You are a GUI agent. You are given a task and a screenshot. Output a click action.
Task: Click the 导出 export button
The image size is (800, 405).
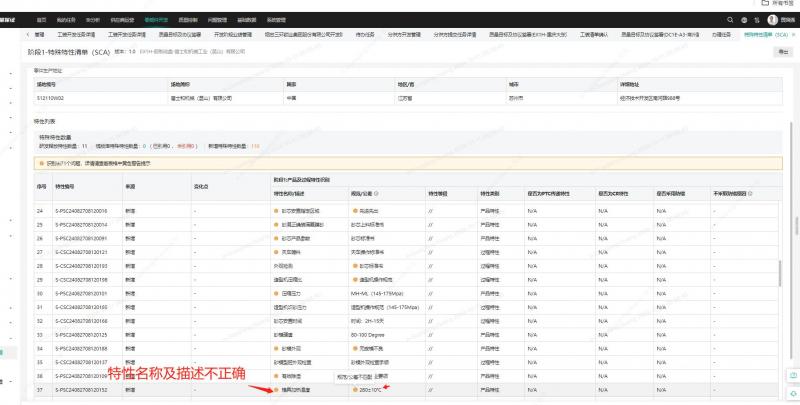[783, 52]
